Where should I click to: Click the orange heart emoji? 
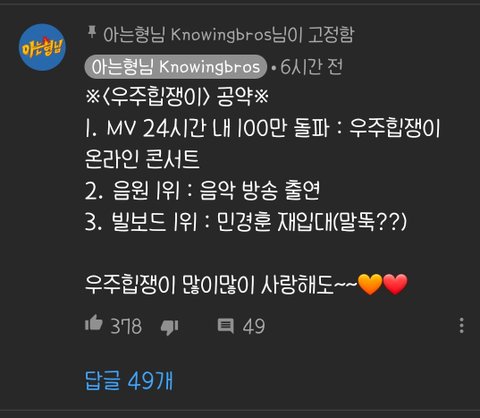coord(370,284)
